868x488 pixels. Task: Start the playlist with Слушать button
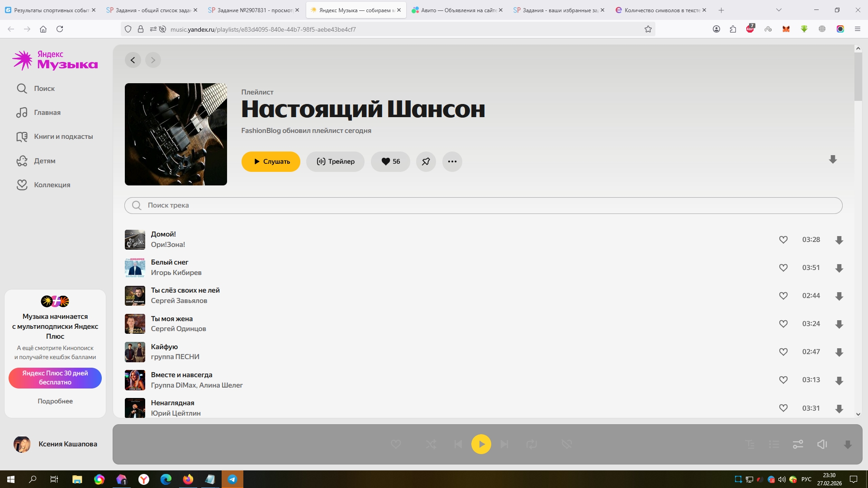(x=271, y=161)
